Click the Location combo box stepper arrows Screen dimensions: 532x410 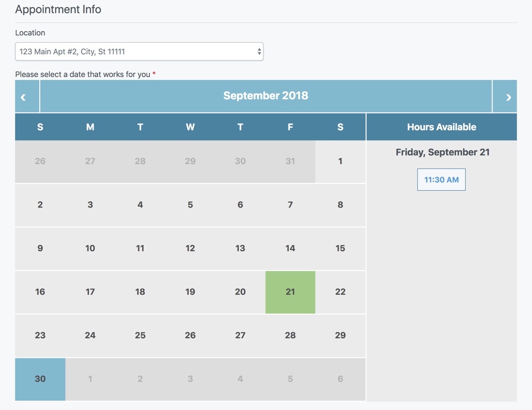click(x=259, y=51)
